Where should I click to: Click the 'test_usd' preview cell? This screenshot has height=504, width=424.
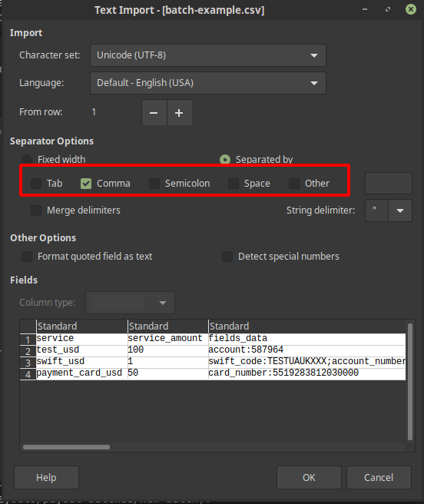(x=81, y=350)
